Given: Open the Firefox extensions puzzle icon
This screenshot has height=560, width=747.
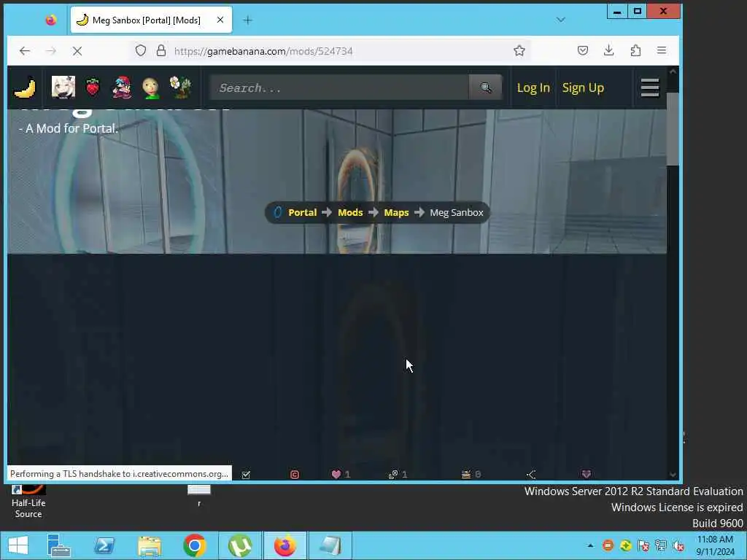Looking at the screenshot, I should (x=635, y=50).
